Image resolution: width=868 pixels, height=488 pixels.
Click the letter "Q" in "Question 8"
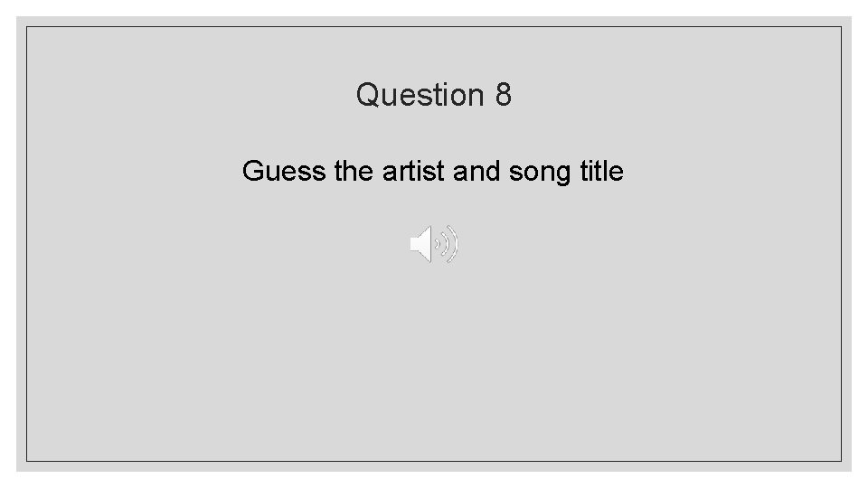point(367,94)
